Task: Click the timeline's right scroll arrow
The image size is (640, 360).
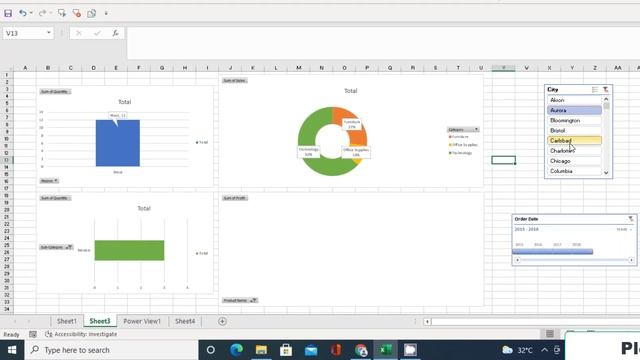Action: coord(631,260)
